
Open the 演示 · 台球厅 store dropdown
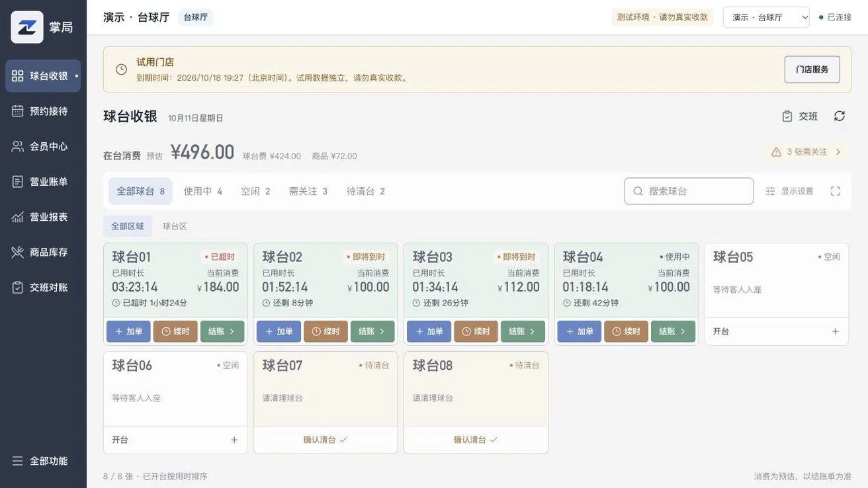766,17
